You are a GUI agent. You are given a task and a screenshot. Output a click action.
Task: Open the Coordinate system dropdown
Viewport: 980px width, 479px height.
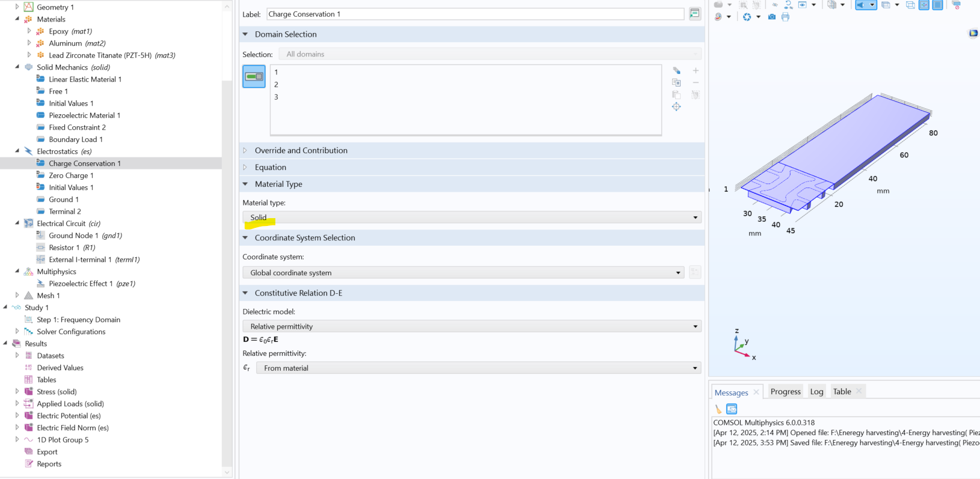(464, 273)
